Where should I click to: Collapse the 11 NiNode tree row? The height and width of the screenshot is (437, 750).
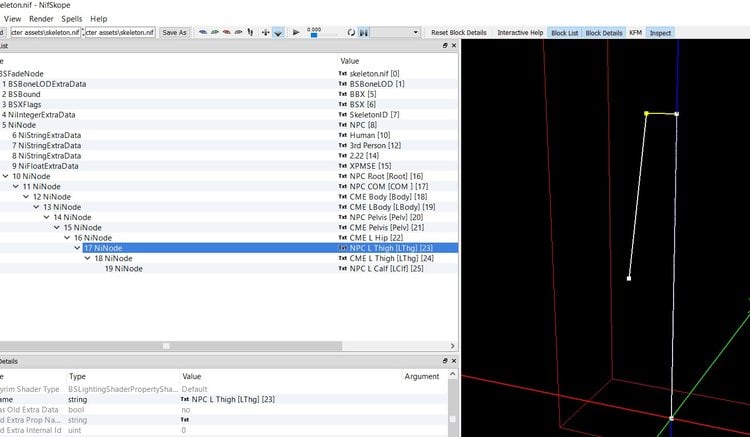[16, 186]
